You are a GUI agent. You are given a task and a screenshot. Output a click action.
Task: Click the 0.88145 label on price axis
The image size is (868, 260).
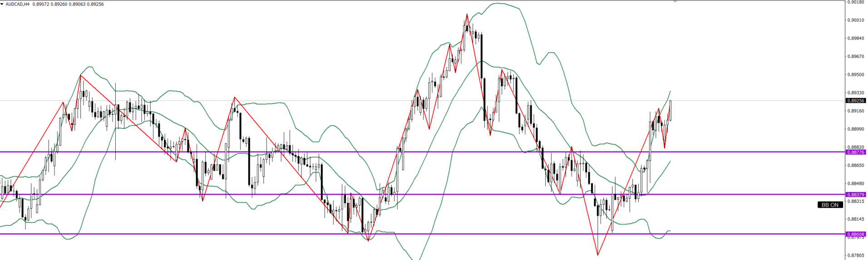pyautogui.click(x=856, y=219)
